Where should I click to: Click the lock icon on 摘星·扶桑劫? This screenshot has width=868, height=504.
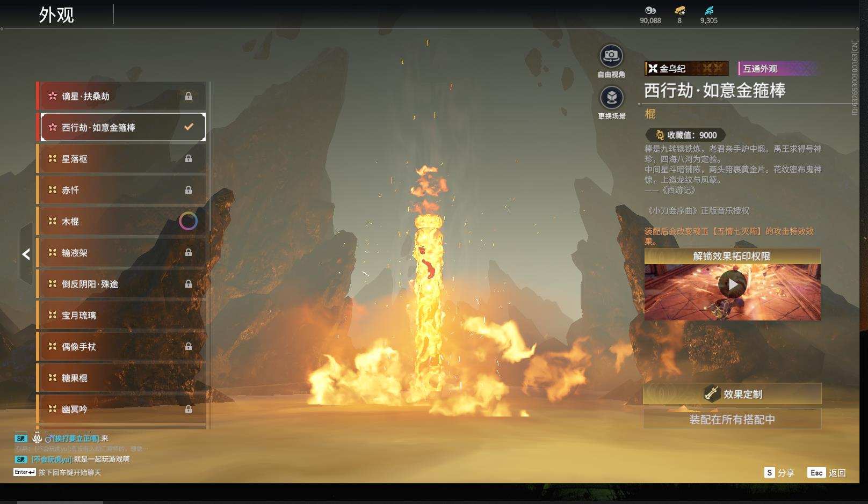[189, 96]
